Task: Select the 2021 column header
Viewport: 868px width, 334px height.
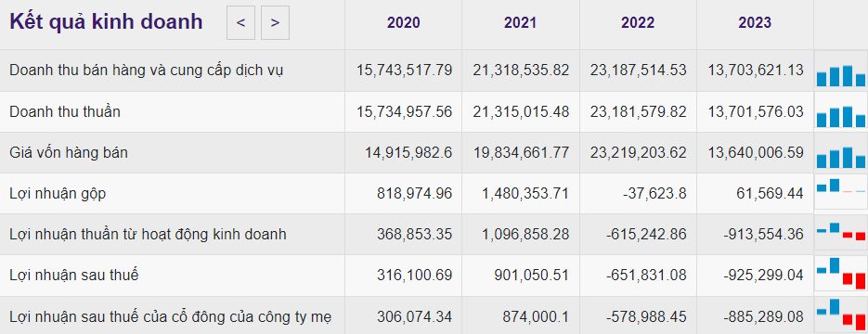Action: click(521, 22)
